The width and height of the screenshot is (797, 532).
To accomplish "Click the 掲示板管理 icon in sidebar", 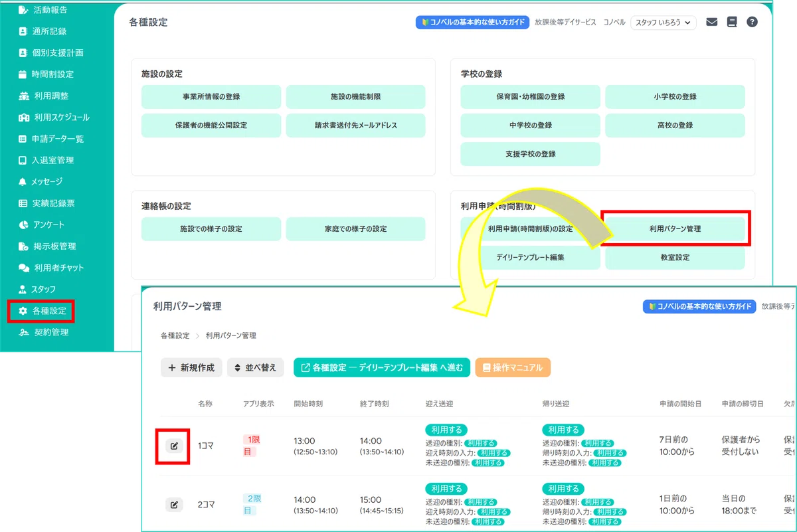I will pyautogui.click(x=23, y=246).
